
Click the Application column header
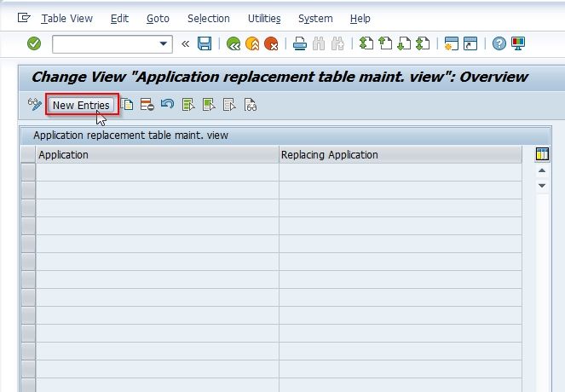pos(157,154)
